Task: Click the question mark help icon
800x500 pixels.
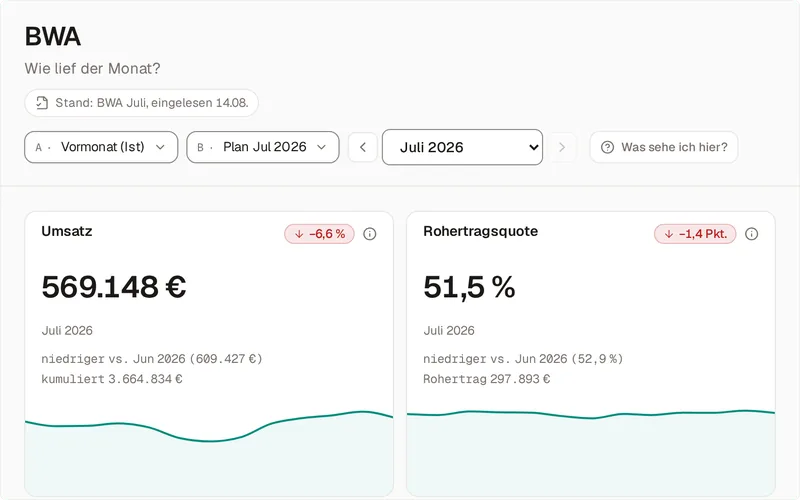Action: pyautogui.click(x=607, y=147)
